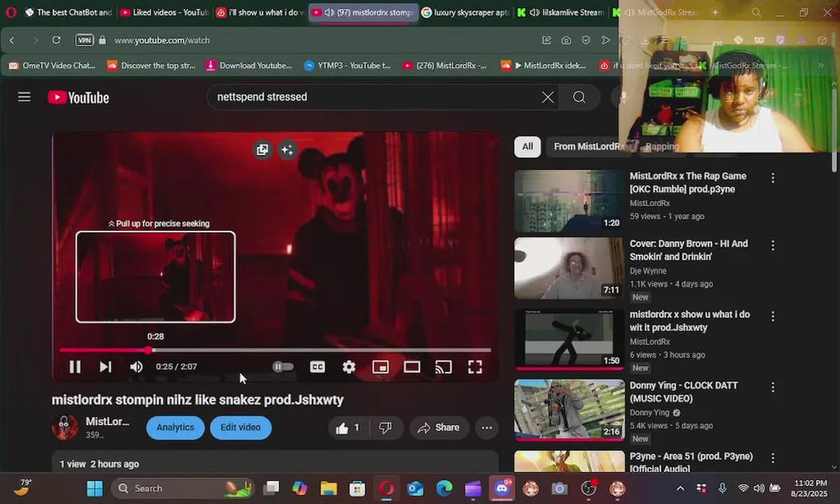This screenshot has height=504, width=840.
Task: Open the Opera menu logo
Action: pyautogui.click(x=10, y=12)
